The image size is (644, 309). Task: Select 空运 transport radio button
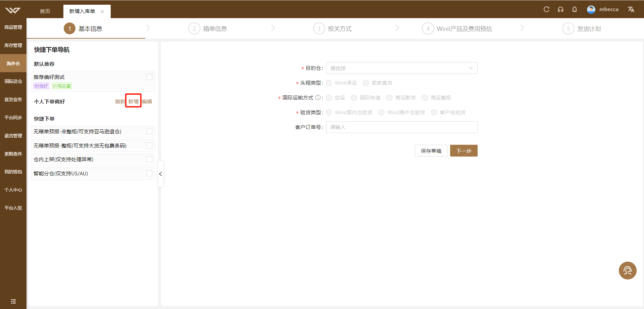[329, 98]
